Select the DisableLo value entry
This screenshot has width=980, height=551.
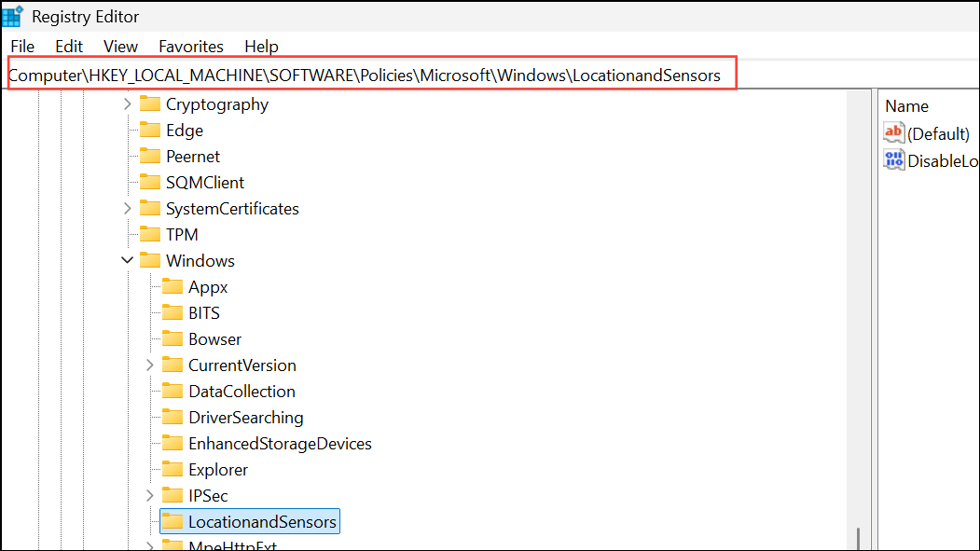(x=943, y=160)
